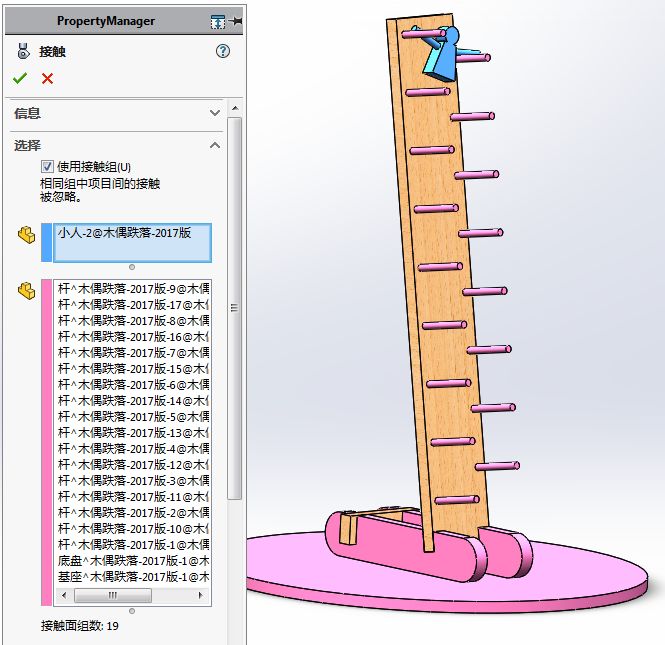
Task: Collapse the 选择 section chevron
Action: (x=215, y=145)
